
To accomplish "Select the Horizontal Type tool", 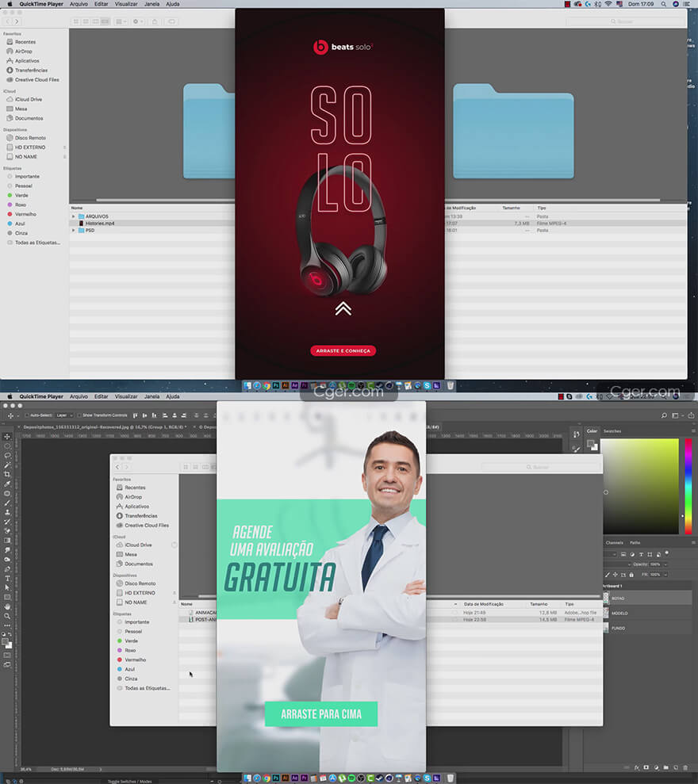I will point(7,579).
